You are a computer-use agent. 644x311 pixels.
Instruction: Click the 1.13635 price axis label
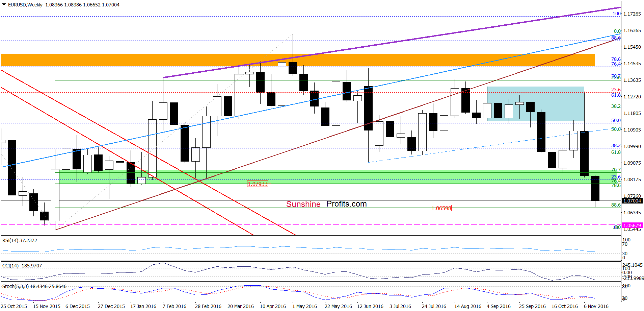coord(632,80)
